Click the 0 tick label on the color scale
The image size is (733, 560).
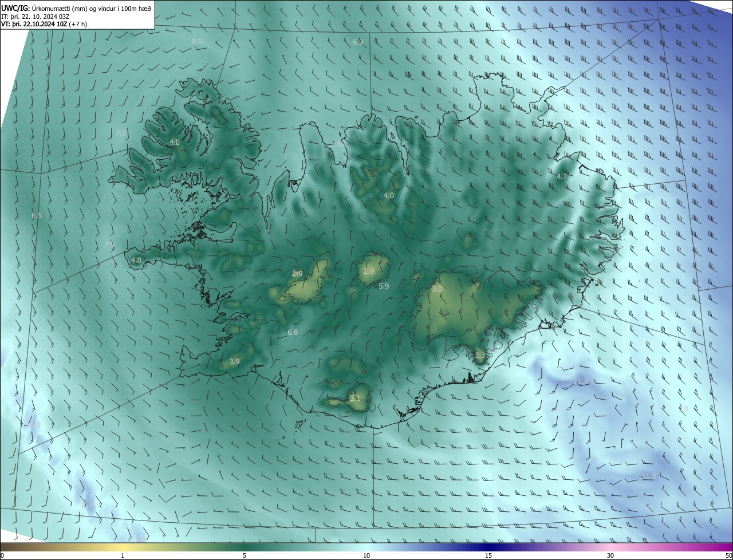pos(2,556)
